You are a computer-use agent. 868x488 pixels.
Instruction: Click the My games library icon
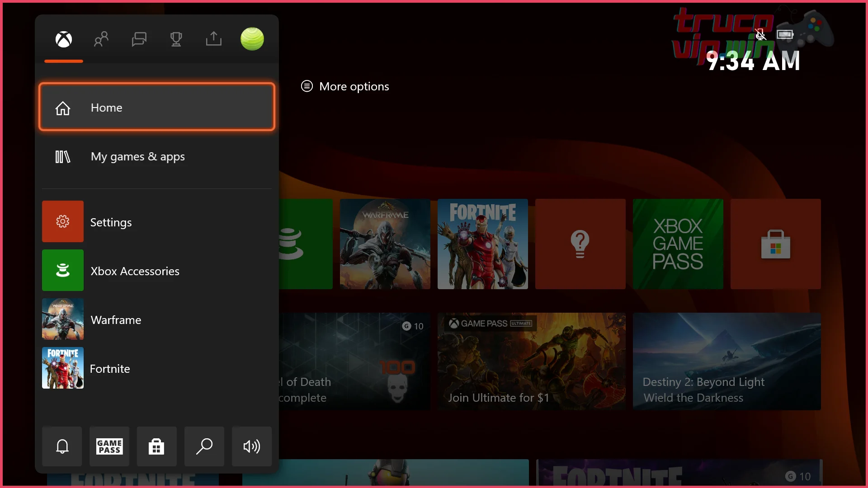point(63,157)
